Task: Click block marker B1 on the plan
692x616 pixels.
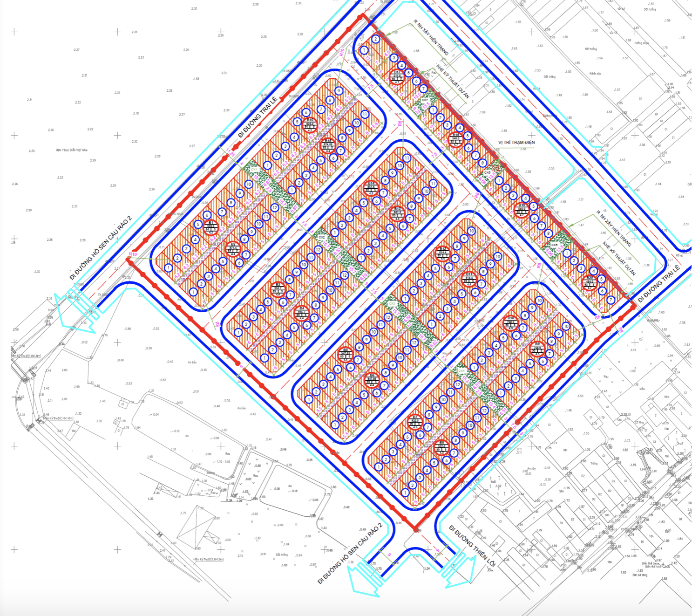Action: 210,227
